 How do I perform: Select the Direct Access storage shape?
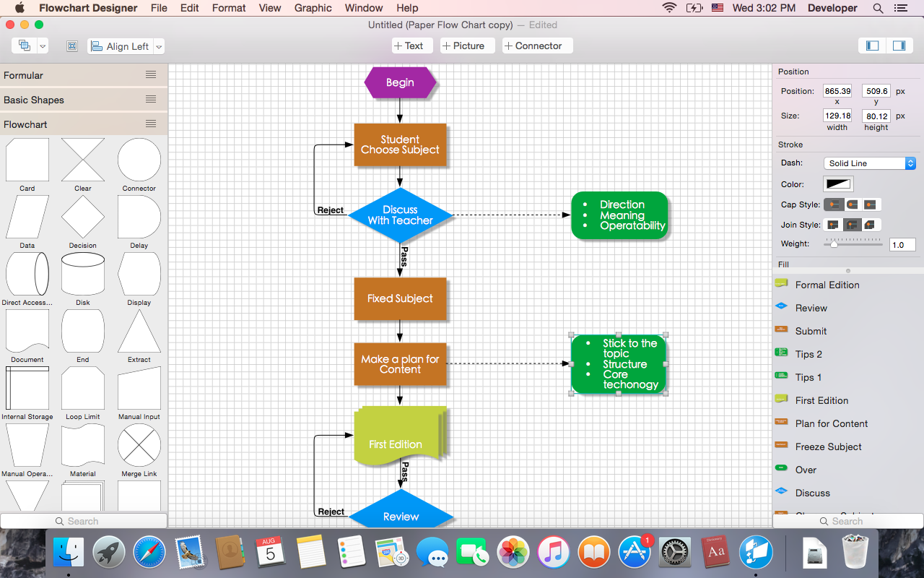[27, 274]
